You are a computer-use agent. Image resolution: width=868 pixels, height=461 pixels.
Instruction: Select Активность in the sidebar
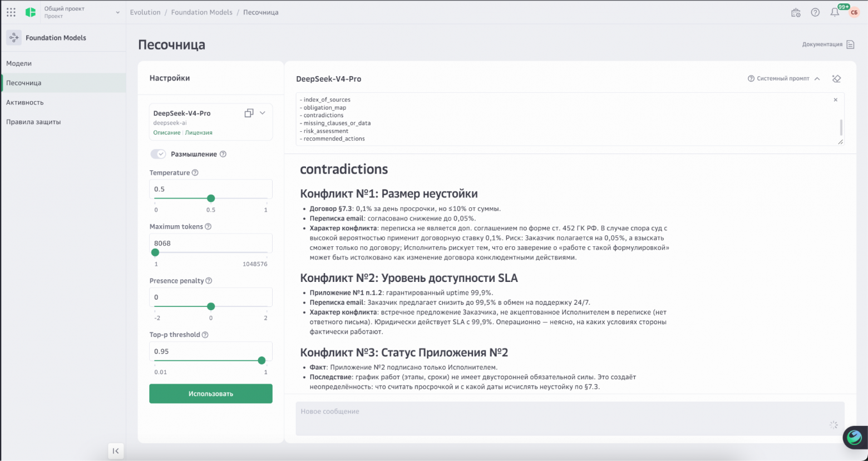(25, 102)
